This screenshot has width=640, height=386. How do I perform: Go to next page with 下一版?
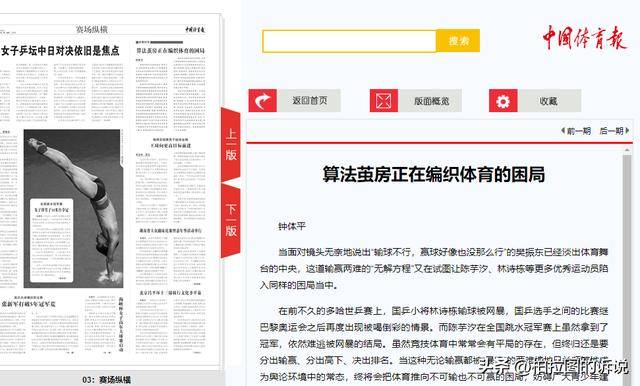[x=231, y=221]
